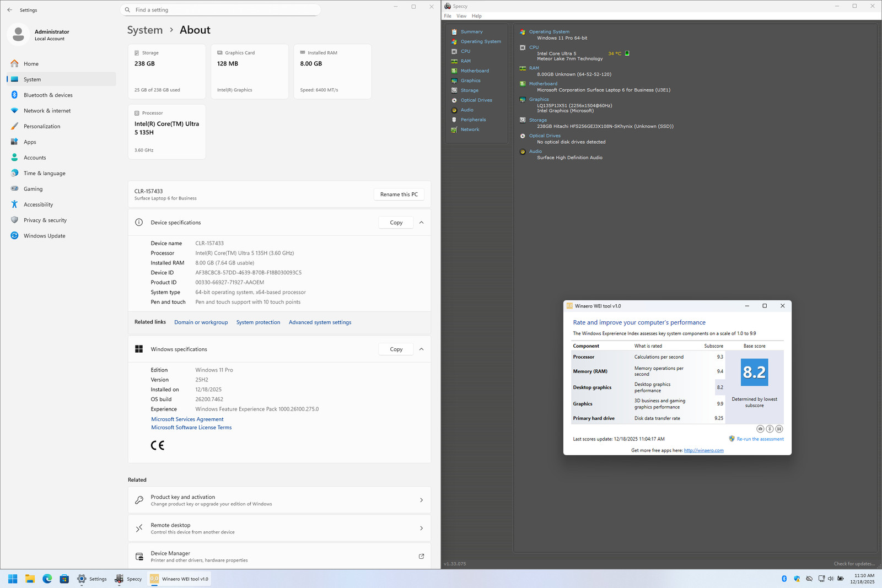Click the Speccy Summary clipboard icon in sidebar

pyautogui.click(x=454, y=32)
